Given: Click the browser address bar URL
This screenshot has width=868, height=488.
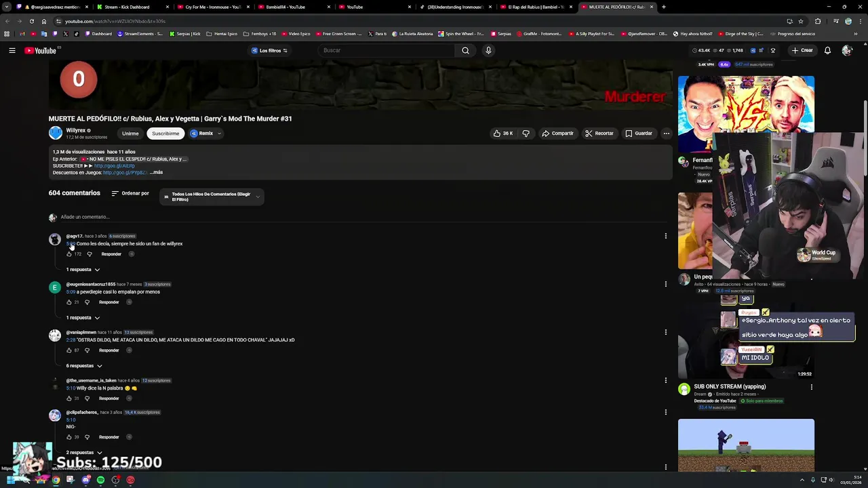Looking at the screenshot, I should pos(115,21).
